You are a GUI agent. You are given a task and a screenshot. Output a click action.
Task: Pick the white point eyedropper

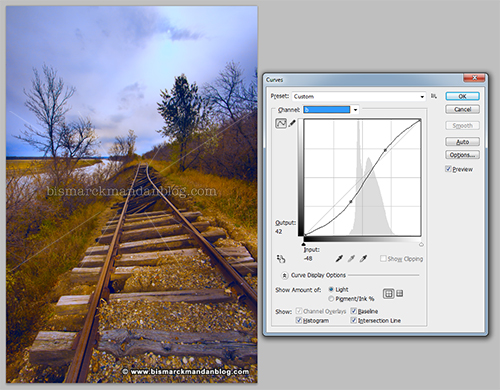363,259
